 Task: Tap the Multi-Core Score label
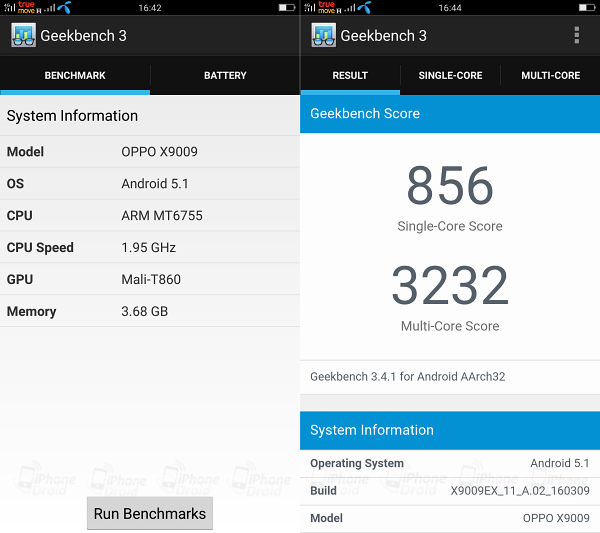coord(450,326)
